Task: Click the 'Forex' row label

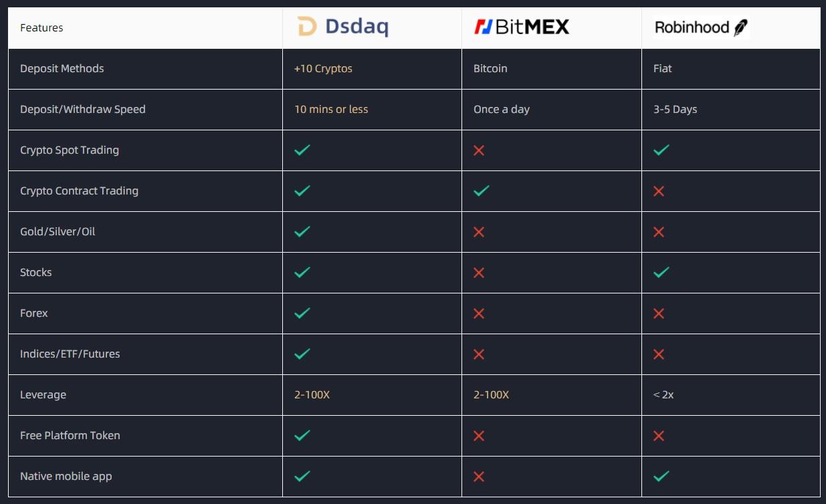Action: 34,313
